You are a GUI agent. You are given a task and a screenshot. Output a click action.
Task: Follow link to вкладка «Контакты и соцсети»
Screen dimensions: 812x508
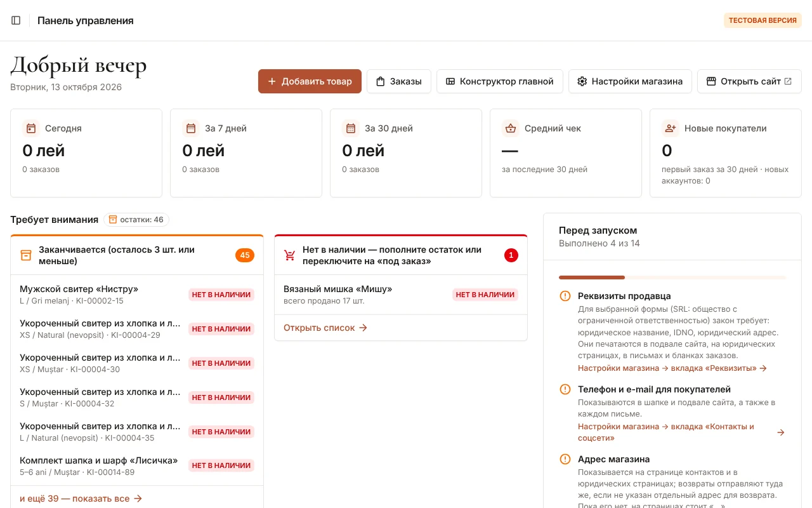(681, 432)
